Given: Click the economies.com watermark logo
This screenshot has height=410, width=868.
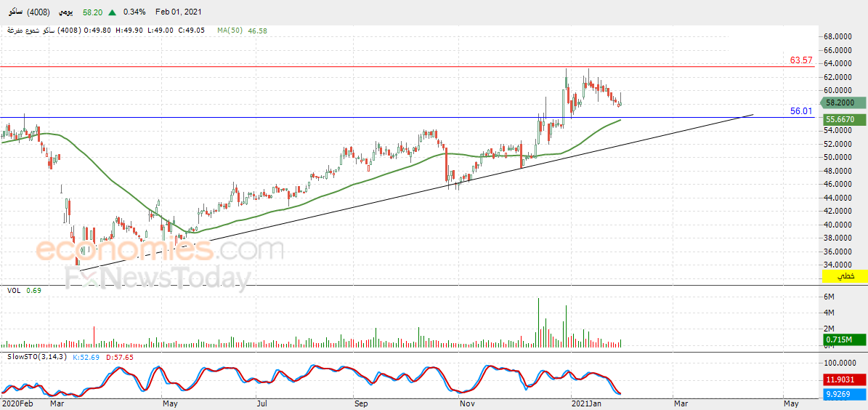Looking at the screenshot, I should click(160, 250).
